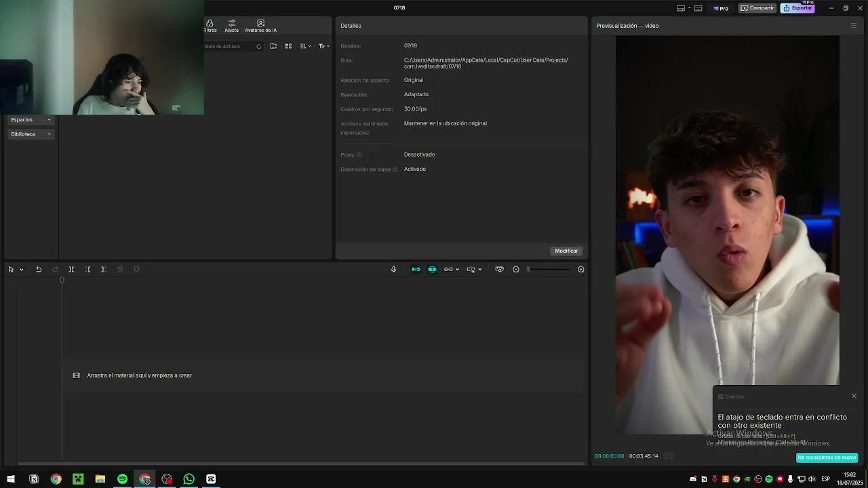The image size is (868, 488).
Task: Toggle auto snapping in timeline
Action: click(432, 269)
